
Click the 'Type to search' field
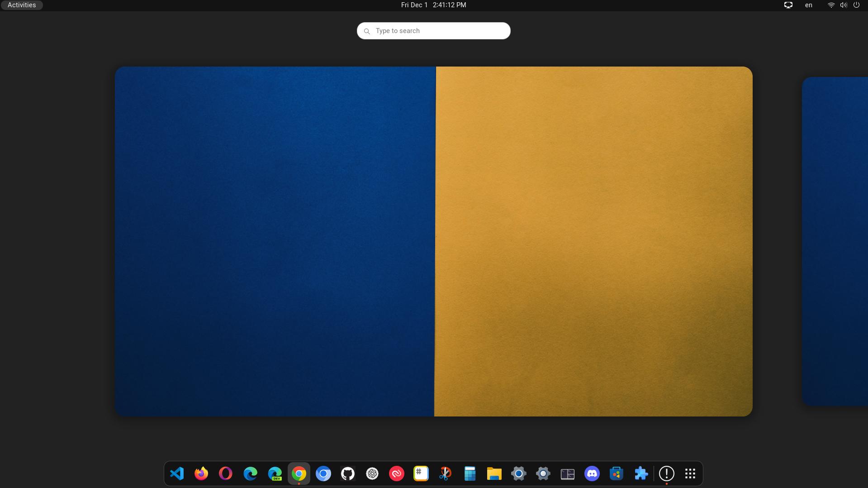coord(433,31)
